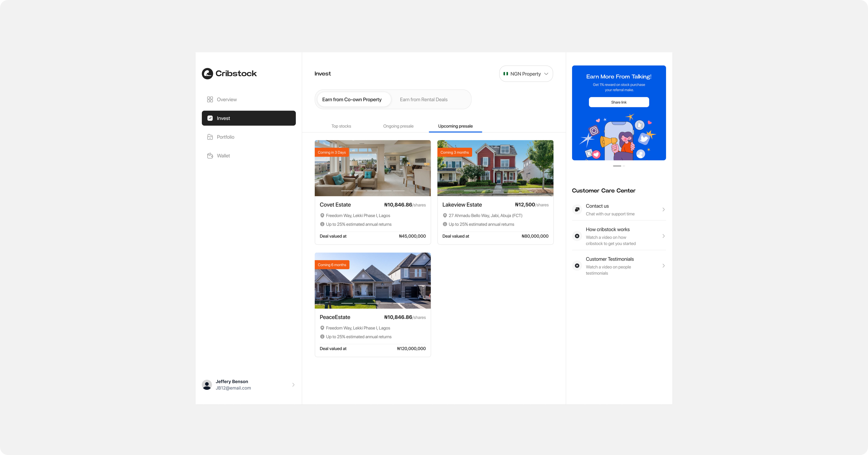Click the Wallet icon in sidebar
Image resolution: width=868 pixels, height=455 pixels.
(210, 156)
